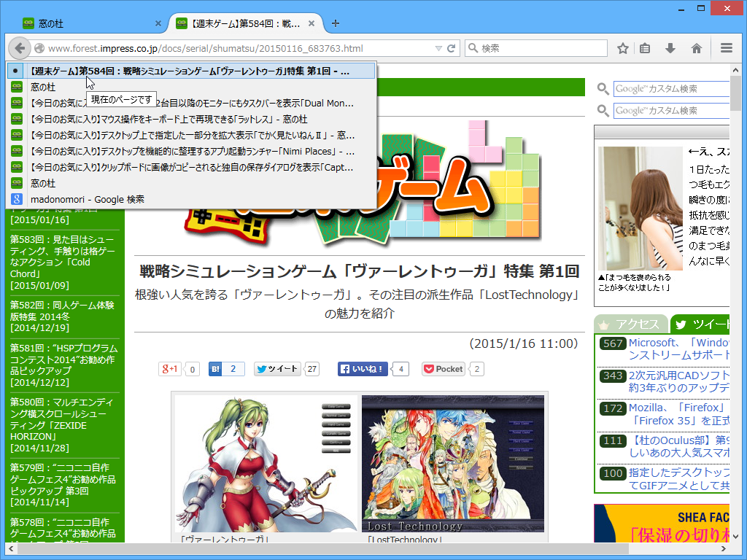The image size is (747, 560).
Task: Save article with Pocket button
Action: point(444,369)
